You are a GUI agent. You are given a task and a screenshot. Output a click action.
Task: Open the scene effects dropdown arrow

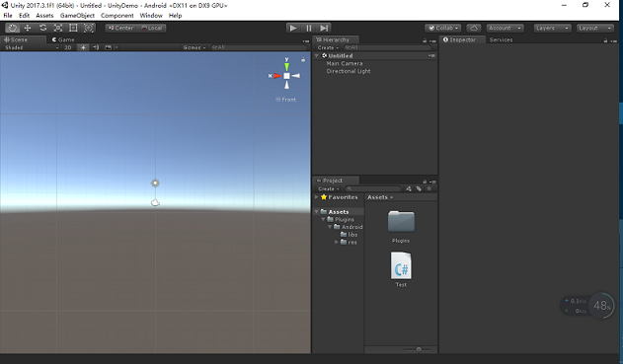[117, 47]
